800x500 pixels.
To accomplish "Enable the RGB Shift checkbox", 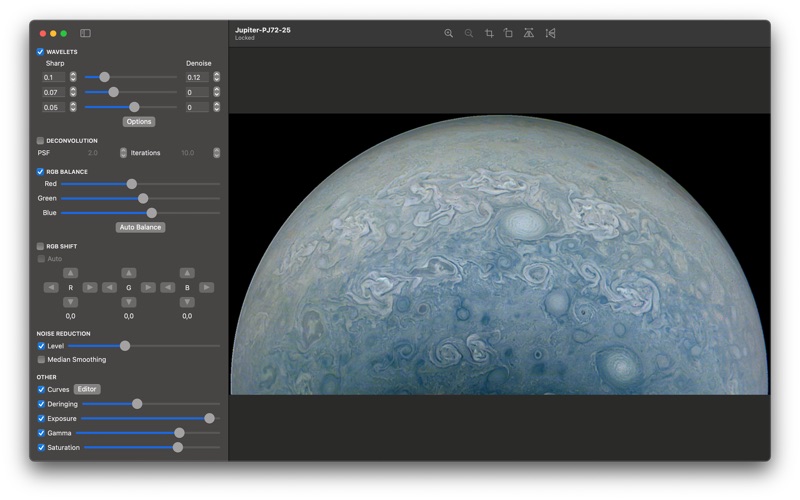I will (40, 246).
